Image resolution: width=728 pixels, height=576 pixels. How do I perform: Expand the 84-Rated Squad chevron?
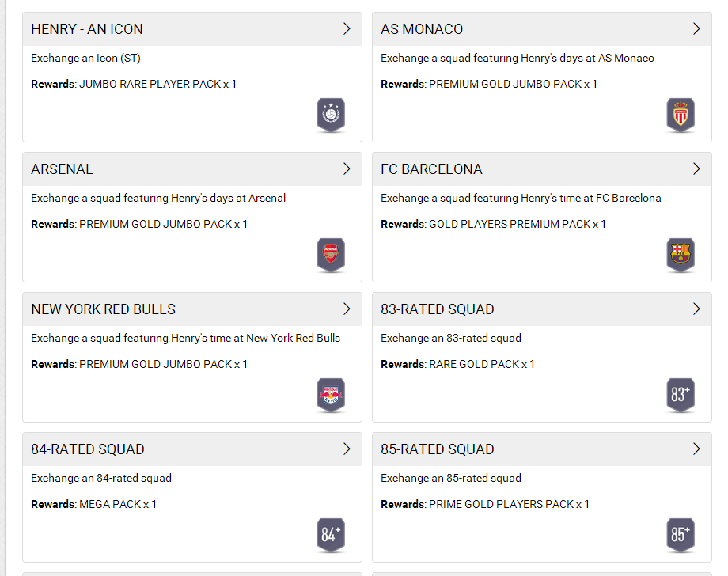347,449
